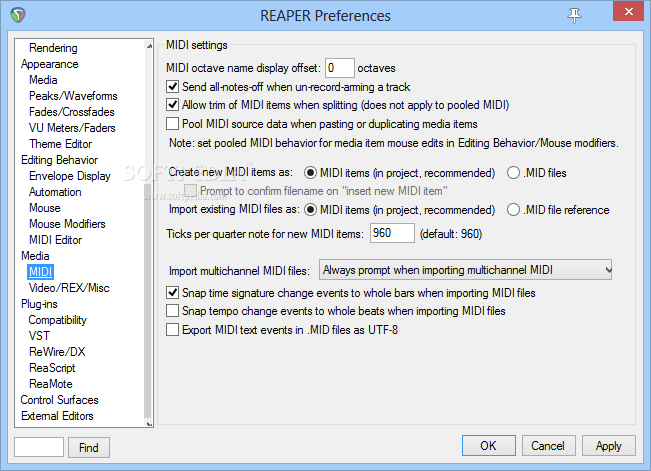
Task: Select top-level Media category above MIDI
Action: click(x=35, y=256)
